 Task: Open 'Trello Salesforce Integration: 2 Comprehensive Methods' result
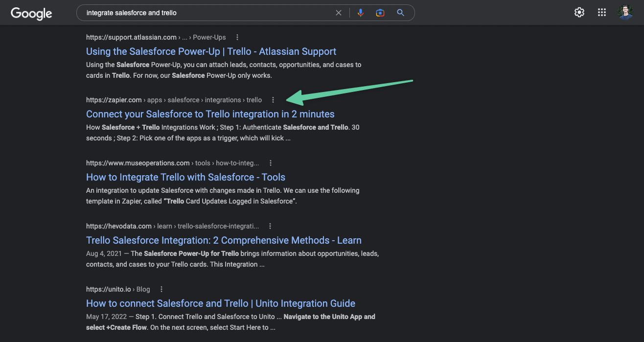(x=224, y=240)
